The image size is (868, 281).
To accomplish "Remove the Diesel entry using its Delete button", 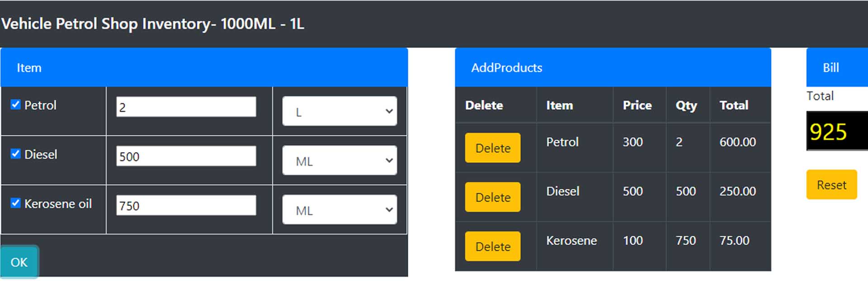I will [492, 197].
